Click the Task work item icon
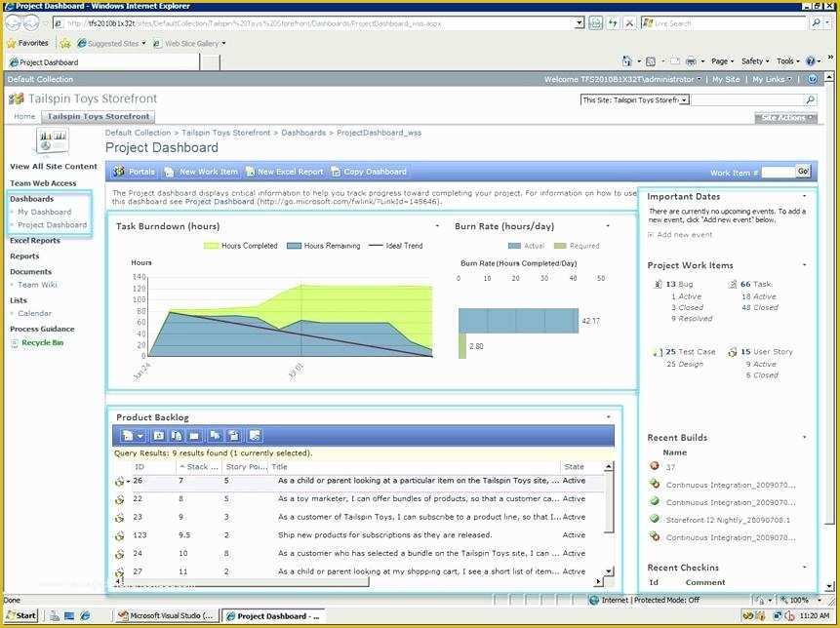The image size is (840, 628). coord(733,285)
